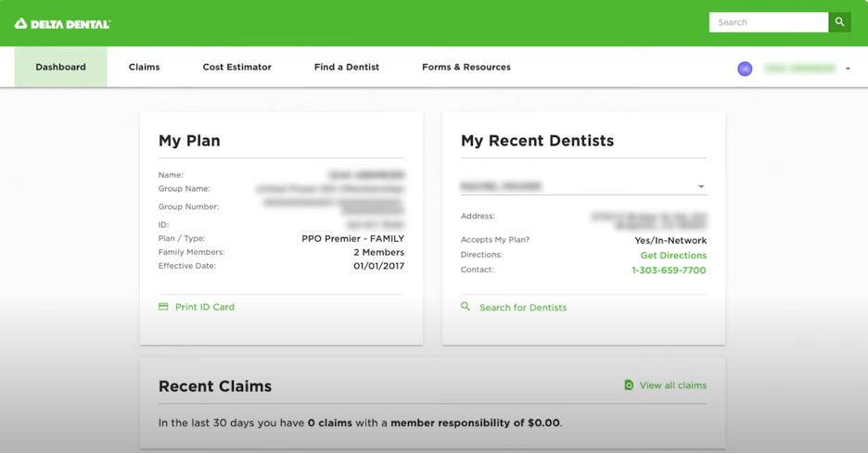Open the Forms & Resources tab
This screenshot has height=454, width=868.
click(x=466, y=67)
